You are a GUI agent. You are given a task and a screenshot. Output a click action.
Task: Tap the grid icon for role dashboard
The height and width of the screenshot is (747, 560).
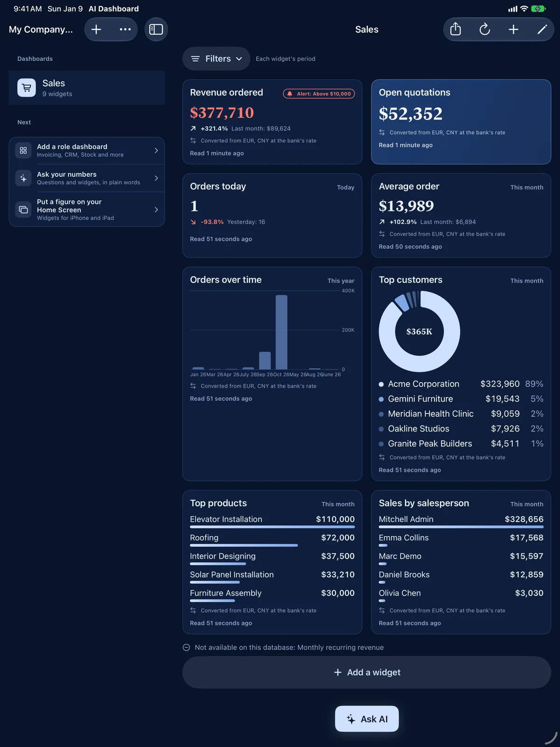(x=23, y=150)
